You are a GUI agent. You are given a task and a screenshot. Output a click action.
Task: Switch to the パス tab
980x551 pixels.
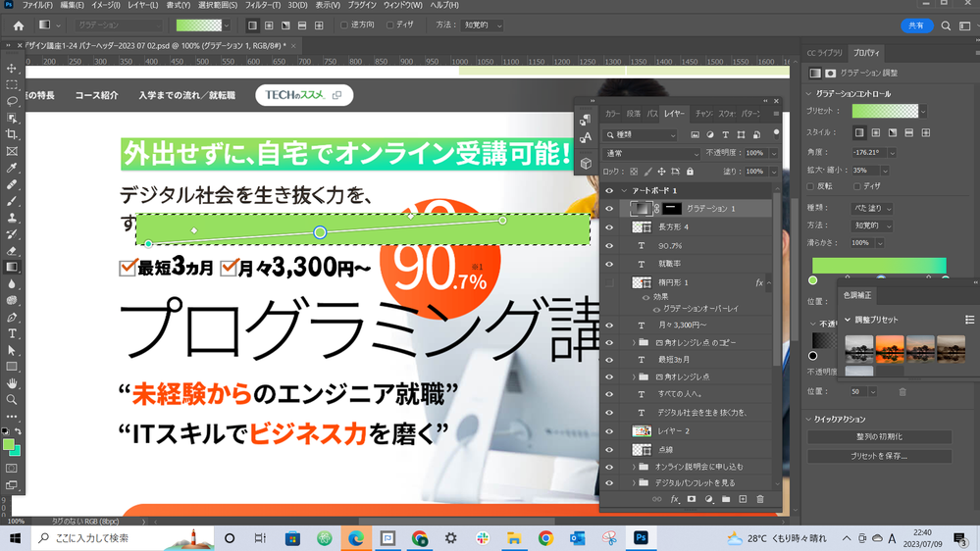coord(652,114)
